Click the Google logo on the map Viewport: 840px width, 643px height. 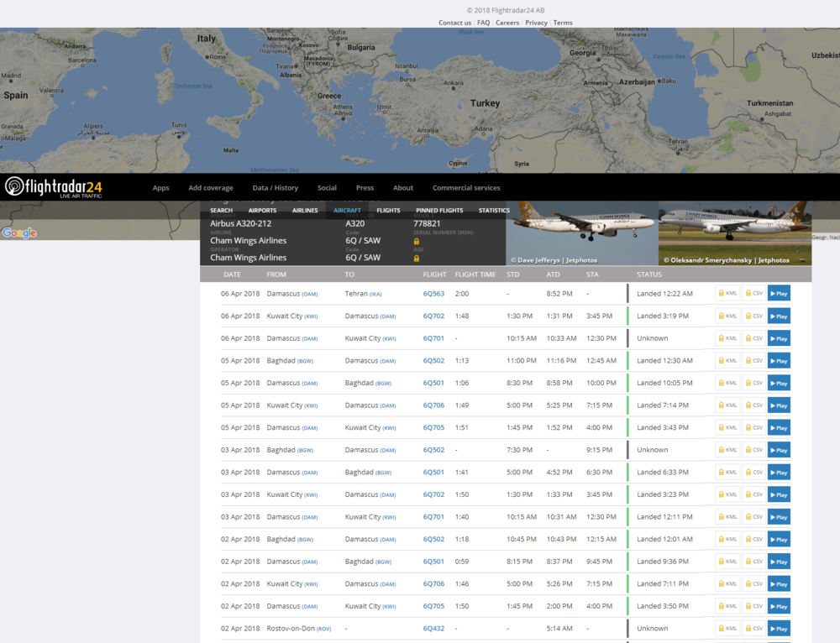pyautogui.click(x=18, y=233)
